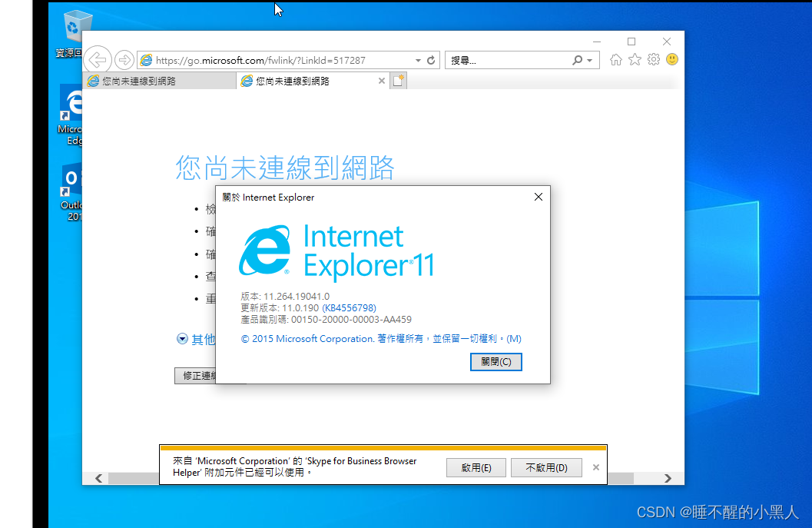Screen dimensions: 812x528
Task: Click the horizontal scrollbar right arrow
Action: pos(668,478)
